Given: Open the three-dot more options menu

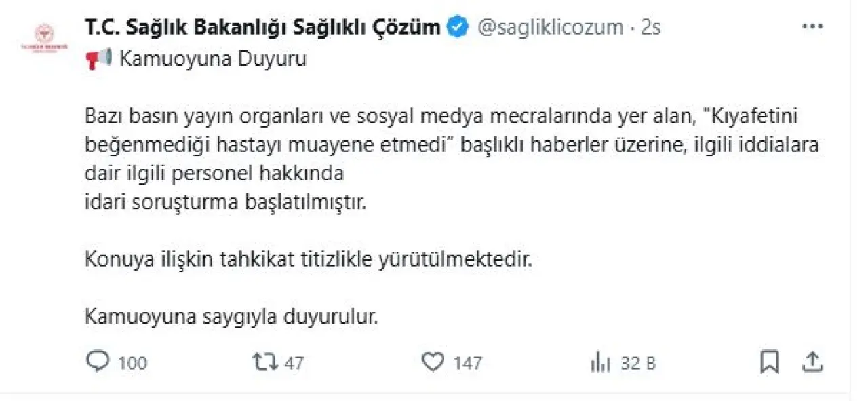Looking at the screenshot, I should (x=812, y=27).
